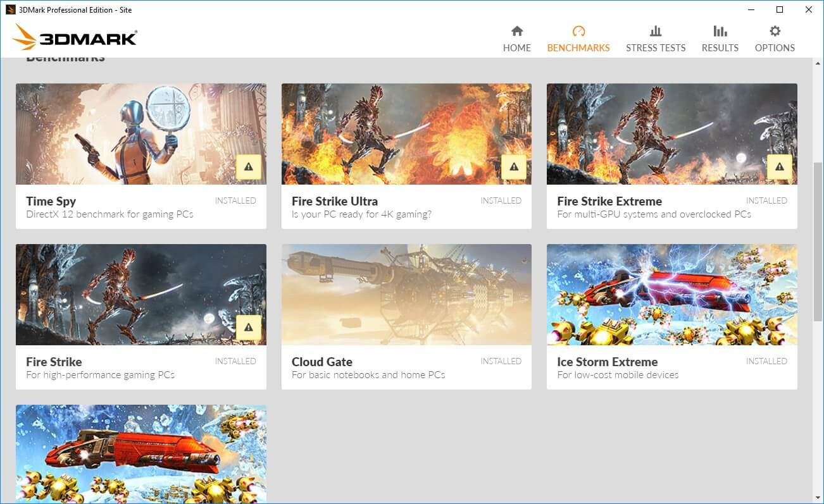This screenshot has width=824, height=504.
Task: Click INSTALLED status on Fire Strike Ultra
Action: click(501, 200)
